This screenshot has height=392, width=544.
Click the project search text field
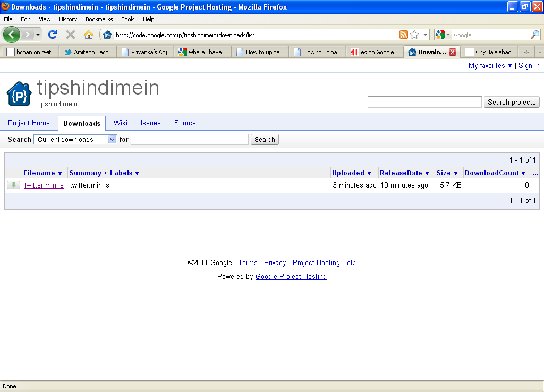424,102
